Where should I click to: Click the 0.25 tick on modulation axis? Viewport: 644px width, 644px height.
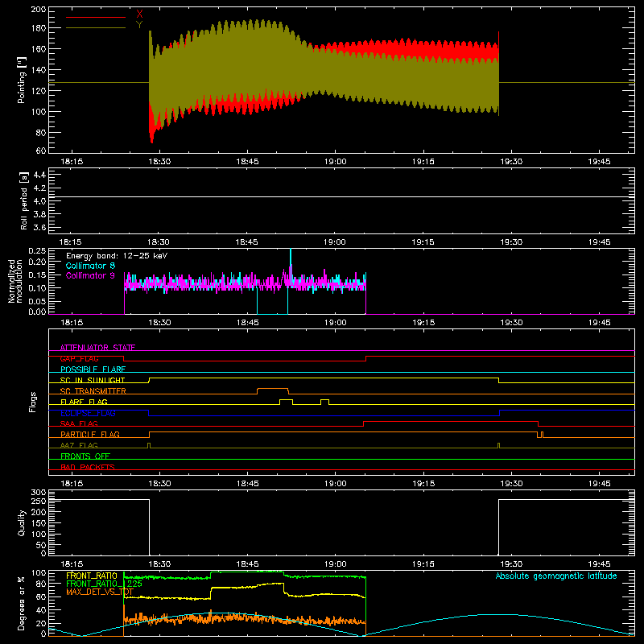[37, 251]
